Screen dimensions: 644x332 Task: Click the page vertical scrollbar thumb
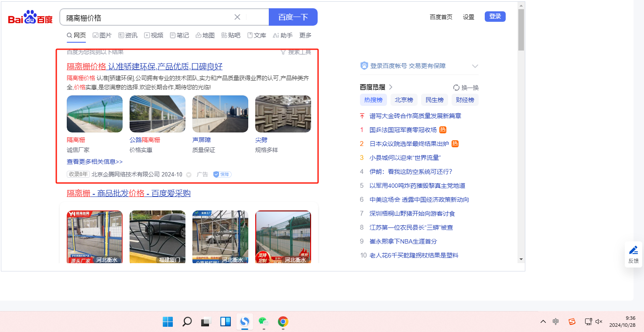(x=521, y=30)
